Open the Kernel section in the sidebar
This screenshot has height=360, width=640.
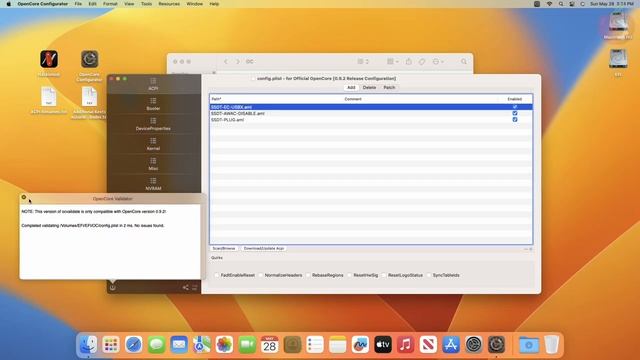(153, 144)
